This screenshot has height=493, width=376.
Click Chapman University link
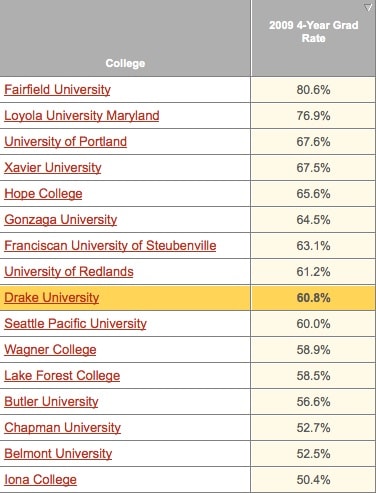tap(62, 428)
